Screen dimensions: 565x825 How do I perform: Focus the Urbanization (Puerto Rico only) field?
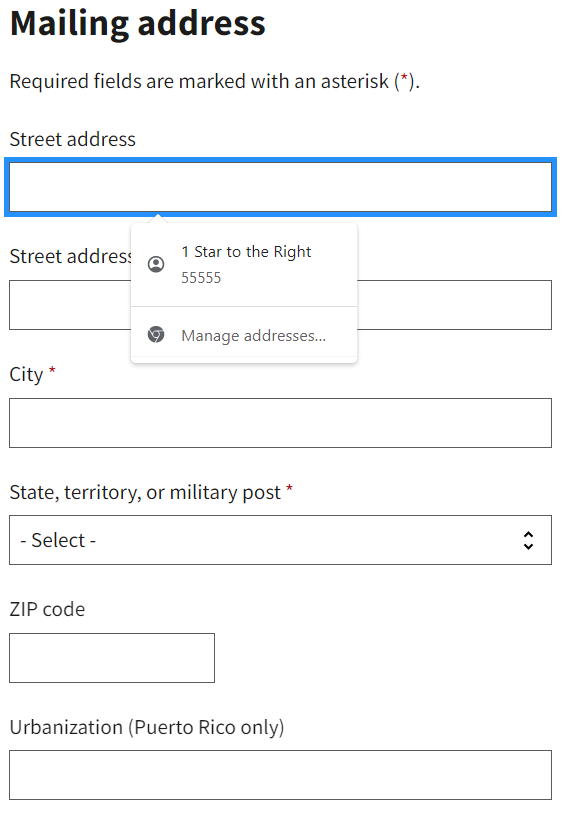(x=280, y=775)
